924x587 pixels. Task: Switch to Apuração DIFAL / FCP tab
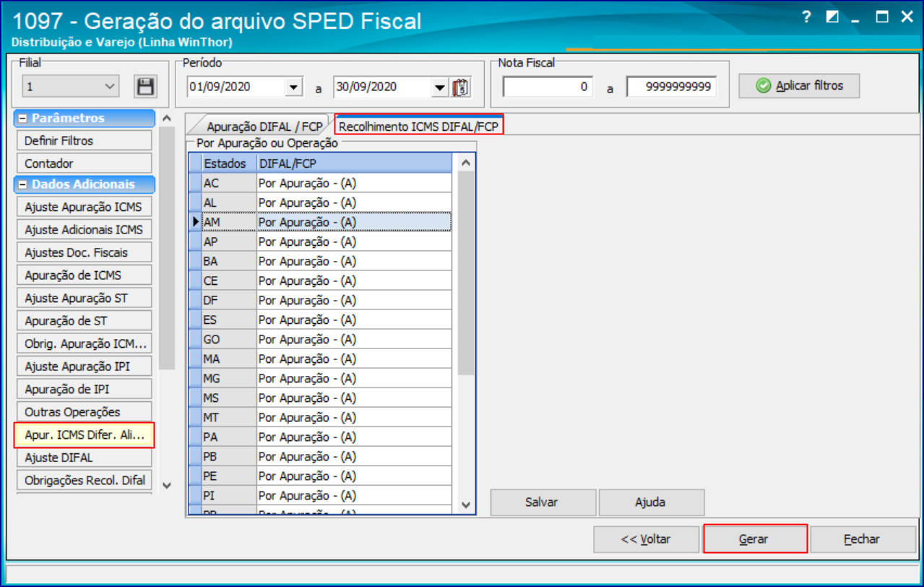click(264, 127)
